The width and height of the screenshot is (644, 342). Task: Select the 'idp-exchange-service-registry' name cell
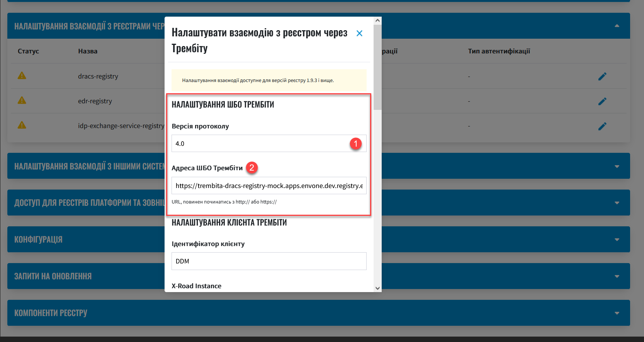coord(121,126)
